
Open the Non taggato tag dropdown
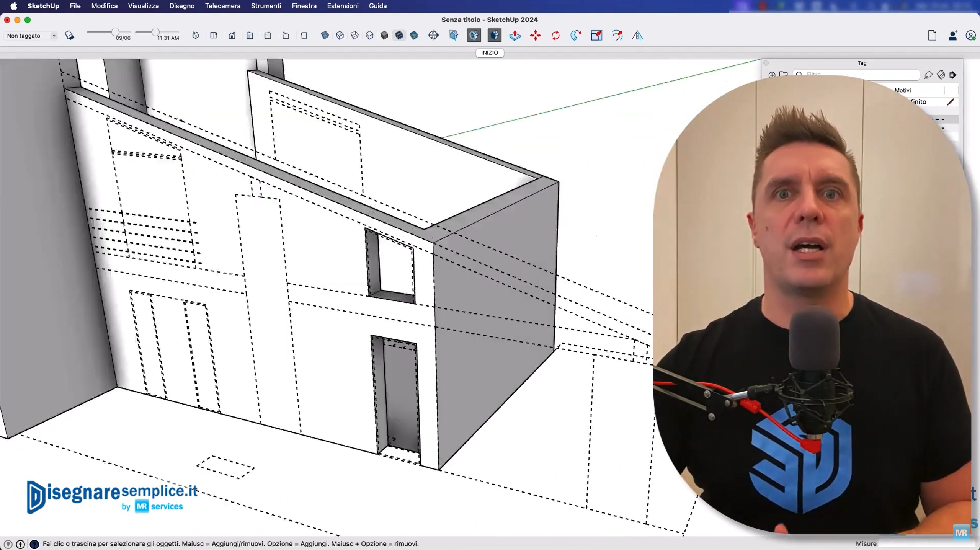(x=31, y=36)
